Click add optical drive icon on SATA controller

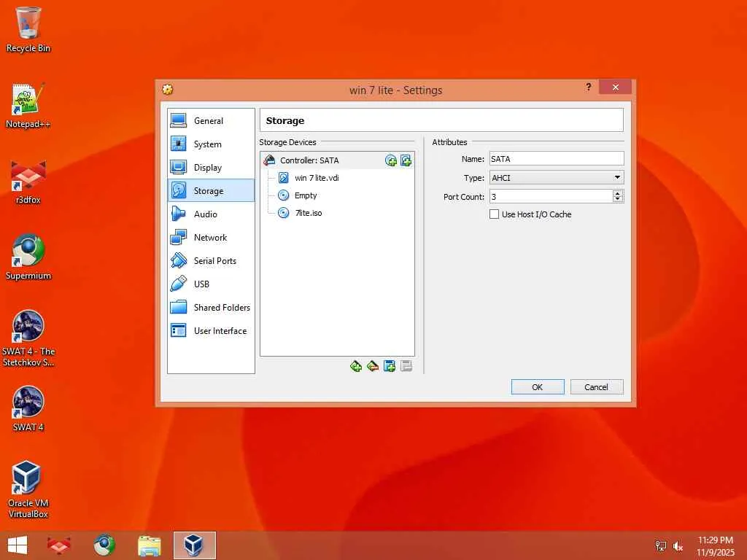point(391,160)
